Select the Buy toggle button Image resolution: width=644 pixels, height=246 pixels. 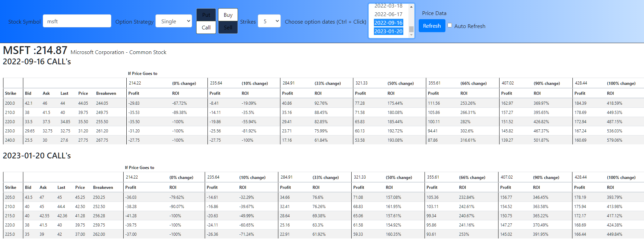point(228,15)
